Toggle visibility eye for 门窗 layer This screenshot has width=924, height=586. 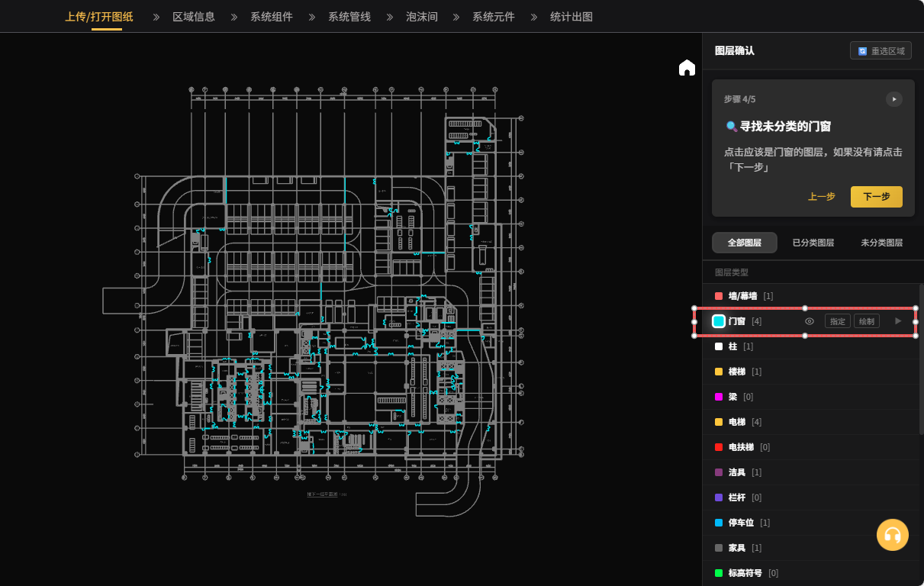click(x=810, y=321)
